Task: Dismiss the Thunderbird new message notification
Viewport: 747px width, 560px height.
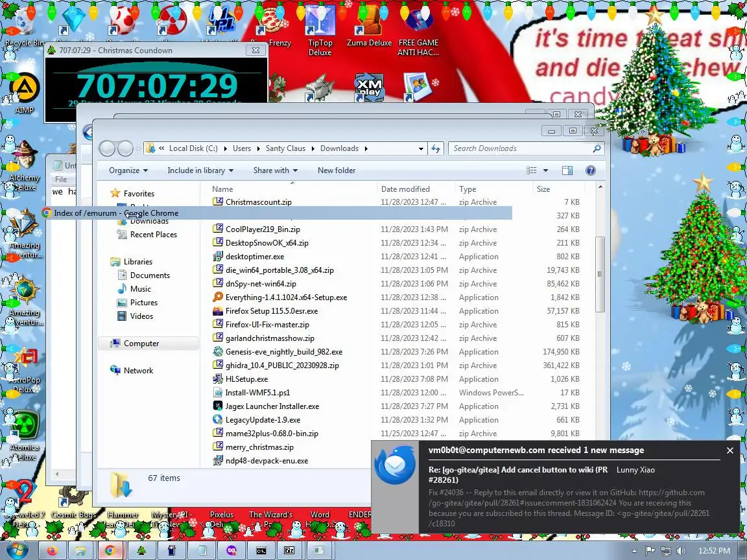Action: click(730, 450)
